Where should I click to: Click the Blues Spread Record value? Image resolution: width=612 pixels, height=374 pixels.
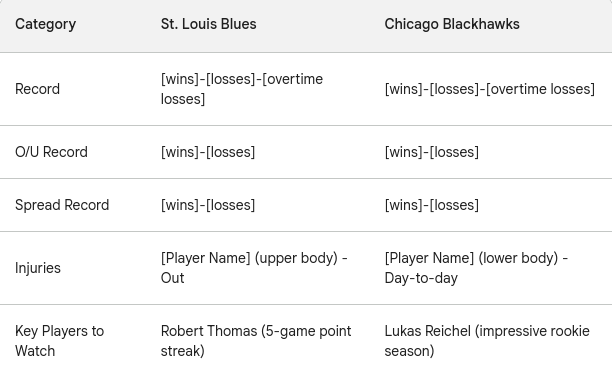click(x=208, y=205)
